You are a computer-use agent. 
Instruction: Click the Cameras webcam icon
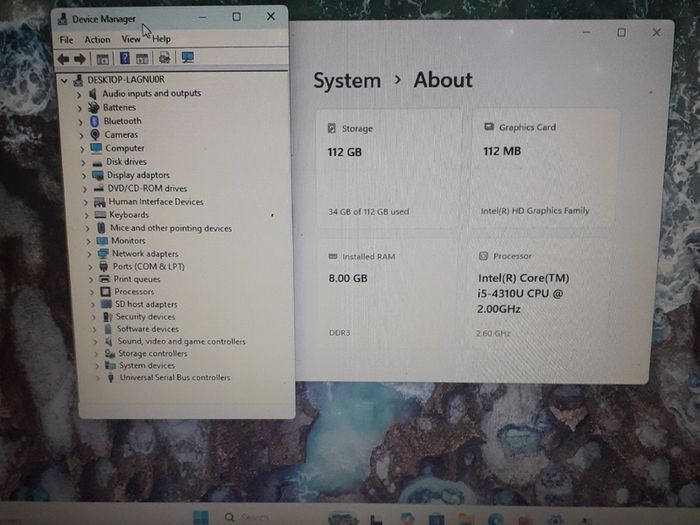tap(95, 135)
